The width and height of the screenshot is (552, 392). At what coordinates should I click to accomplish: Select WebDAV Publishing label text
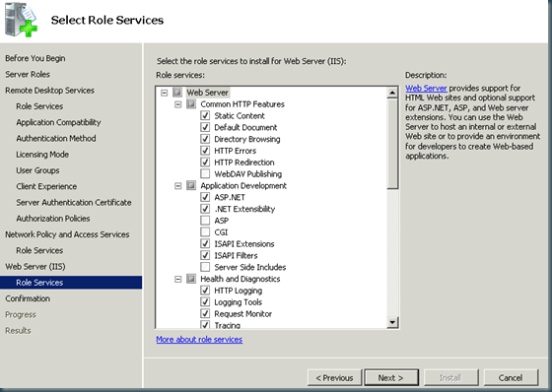(x=247, y=173)
